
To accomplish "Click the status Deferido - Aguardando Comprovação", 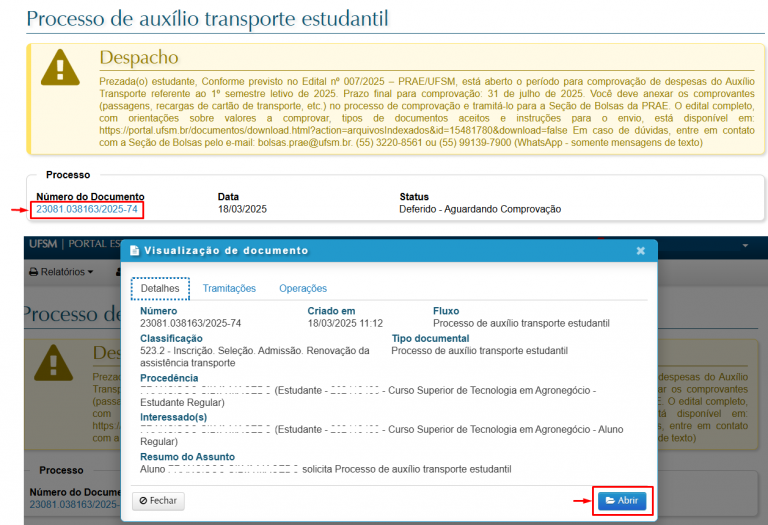I will coord(480,209).
